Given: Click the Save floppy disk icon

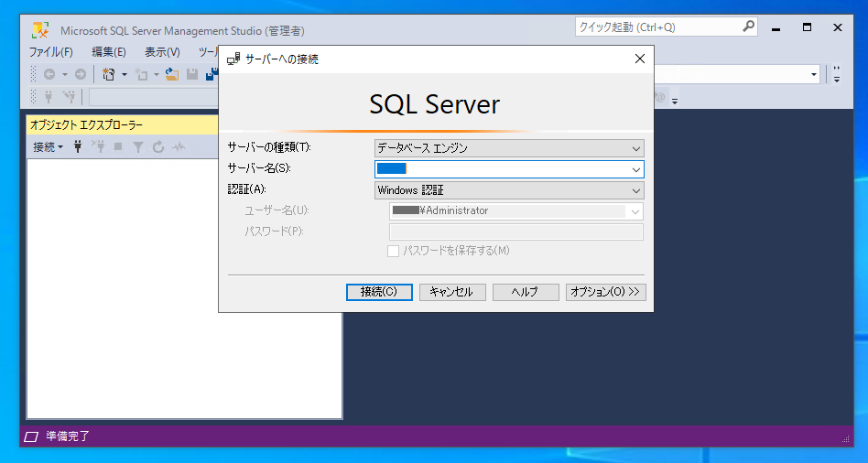Looking at the screenshot, I should point(192,74).
